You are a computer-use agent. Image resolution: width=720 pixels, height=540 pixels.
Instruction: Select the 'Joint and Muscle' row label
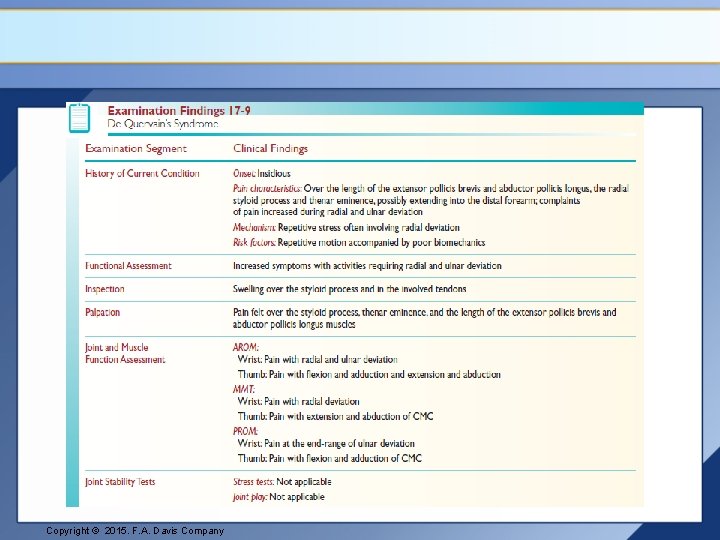click(117, 348)
